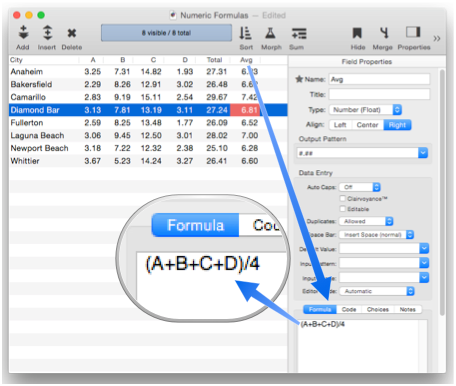456x386 pixels.
Task: Select the Bakersfield row
Action: click(148, 84)
